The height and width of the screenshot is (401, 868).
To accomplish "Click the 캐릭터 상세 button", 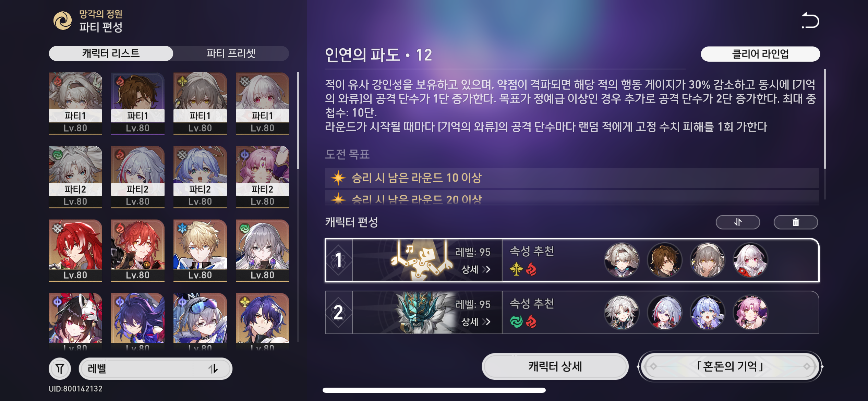I will 555,366.
